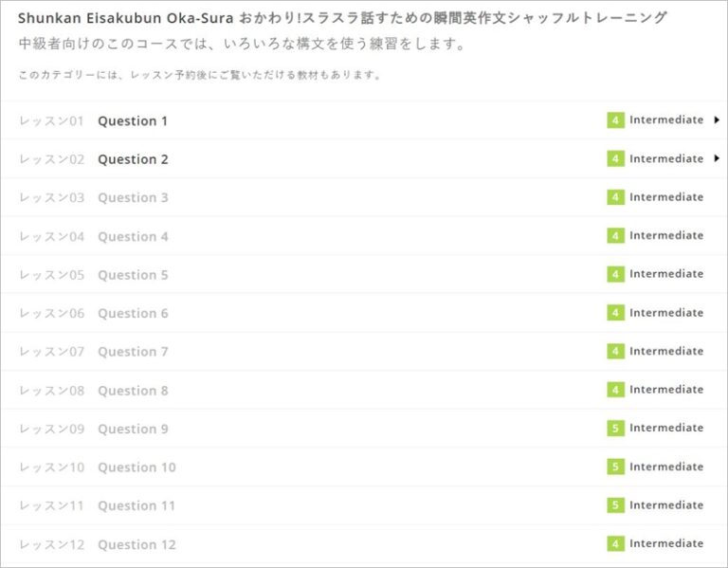Click the level 4 badge for Question 1
Viewport: 728px width, 568px height.
pyautogui.click(x=615, y=120)
